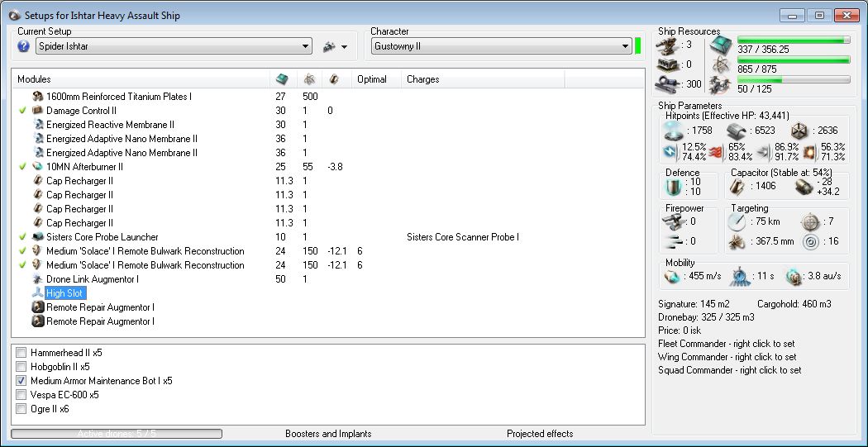Image resolution: width=868 pixels, height=447 pixels.
Task: Click the turret hardpoints icon showing 3
Action: [x=667, y=45]
